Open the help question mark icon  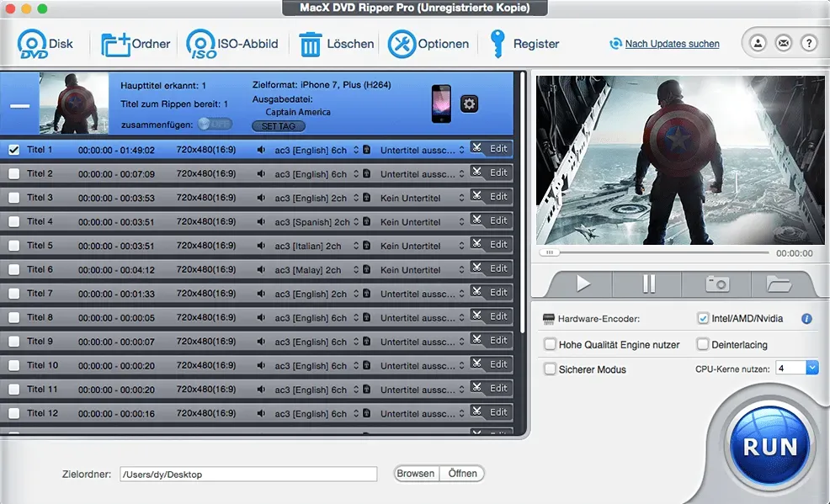click(809, 44)
